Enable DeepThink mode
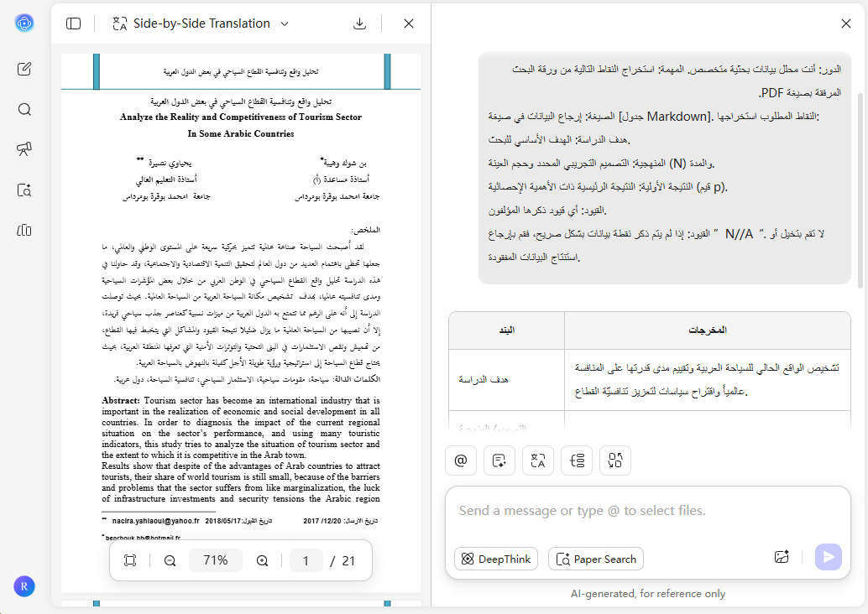 point(495,559)
